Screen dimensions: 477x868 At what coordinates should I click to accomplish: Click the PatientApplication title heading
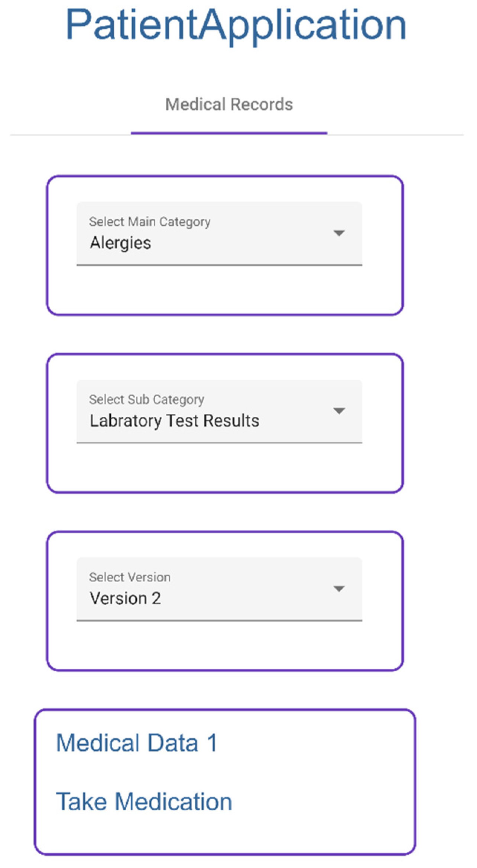point(236,25)
